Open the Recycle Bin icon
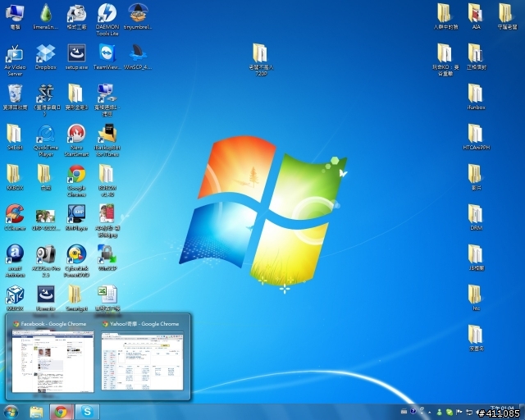Image resolution: width=525 pixels, height=420 pixels. coord(15,97)
